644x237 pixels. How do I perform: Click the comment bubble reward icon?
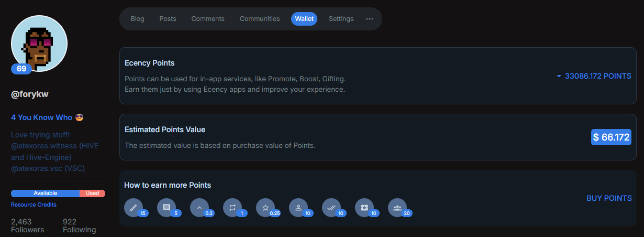click(166, 208)
